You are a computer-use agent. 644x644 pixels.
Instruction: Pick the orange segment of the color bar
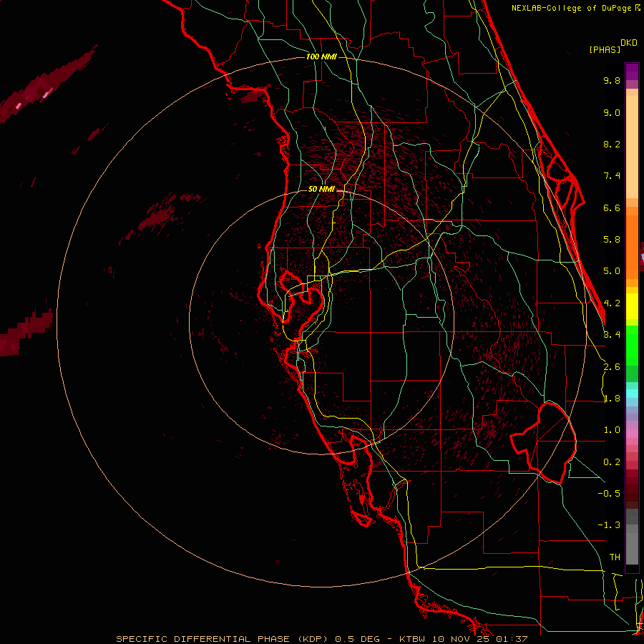tap(632, 246)
